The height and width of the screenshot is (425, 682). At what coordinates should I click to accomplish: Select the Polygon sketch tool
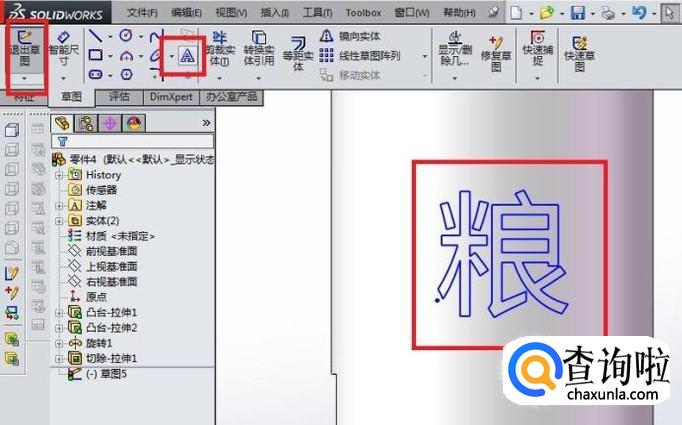126,75
